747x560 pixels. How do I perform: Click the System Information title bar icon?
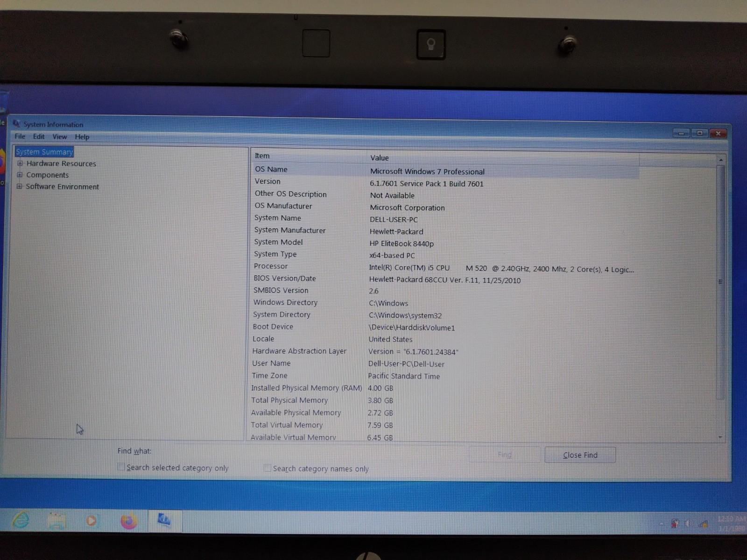(16, 124)
